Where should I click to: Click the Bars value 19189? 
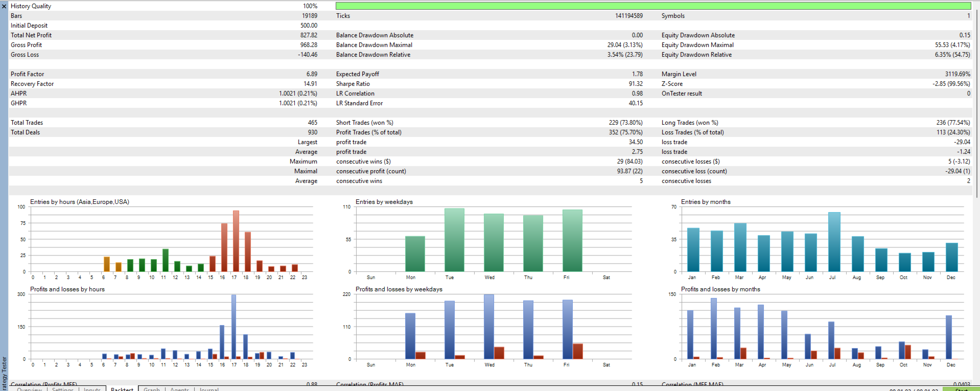pos(310,16)
